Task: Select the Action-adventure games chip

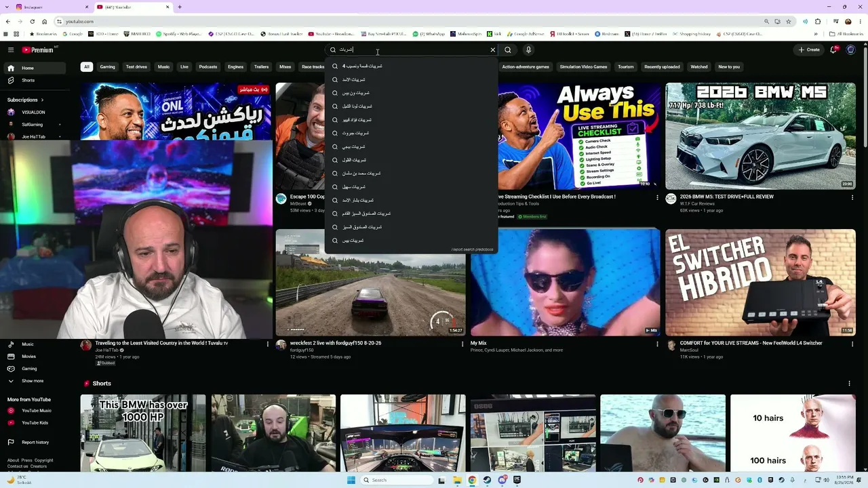Action: point(526,66)
